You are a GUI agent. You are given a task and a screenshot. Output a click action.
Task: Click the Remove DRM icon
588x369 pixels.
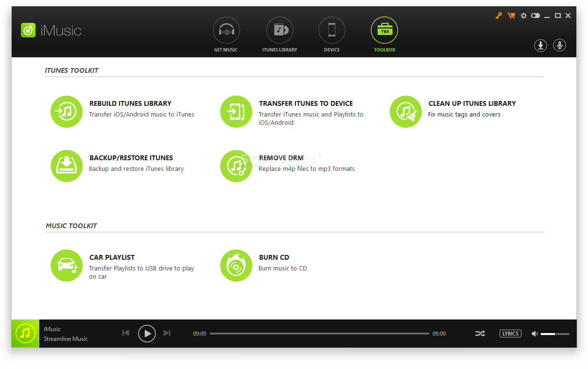pyautogui.click(x=236, y=166)
